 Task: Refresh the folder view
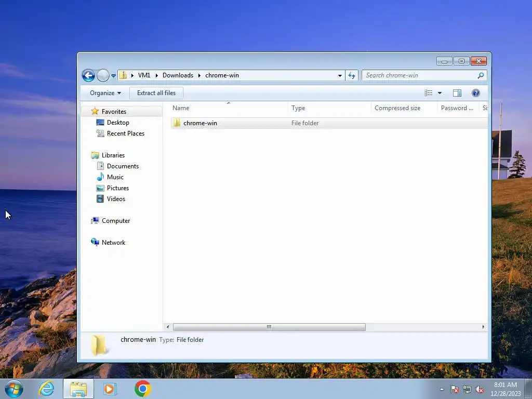click(352, 76)
